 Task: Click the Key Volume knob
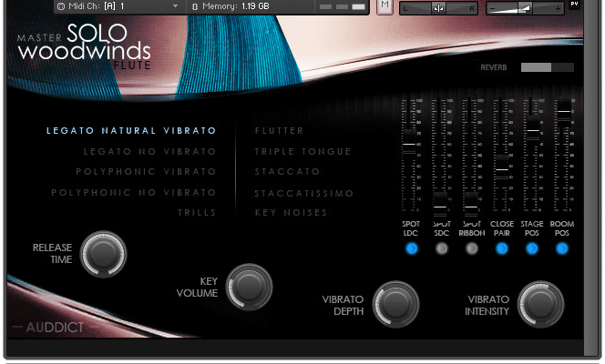click(248, 287)
